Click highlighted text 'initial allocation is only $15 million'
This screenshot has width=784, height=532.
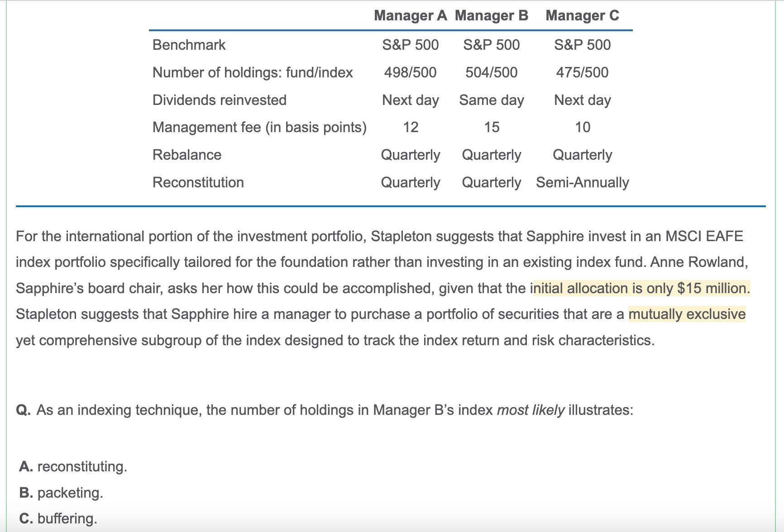coord(641,288)
